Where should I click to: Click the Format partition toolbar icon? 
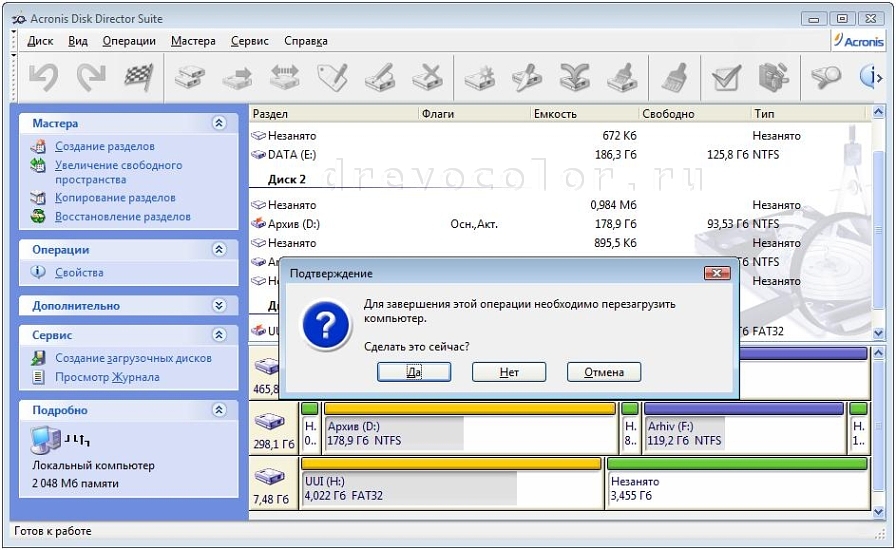(x=380, y=77)
